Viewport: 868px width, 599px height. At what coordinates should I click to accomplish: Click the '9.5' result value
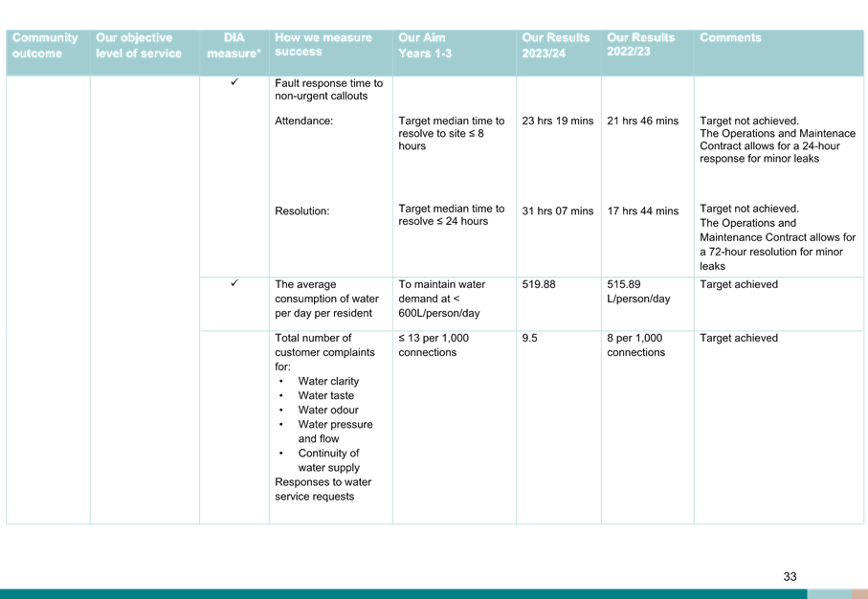point(529,338)
